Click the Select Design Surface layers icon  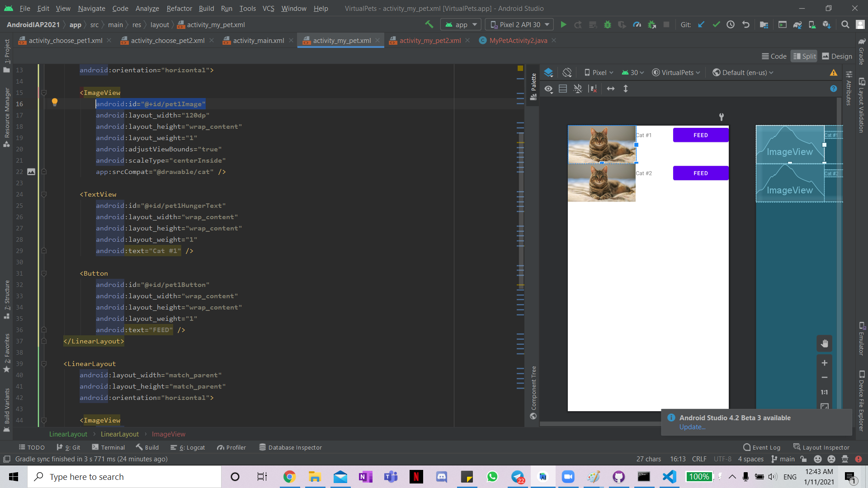(x=548, y=72)
